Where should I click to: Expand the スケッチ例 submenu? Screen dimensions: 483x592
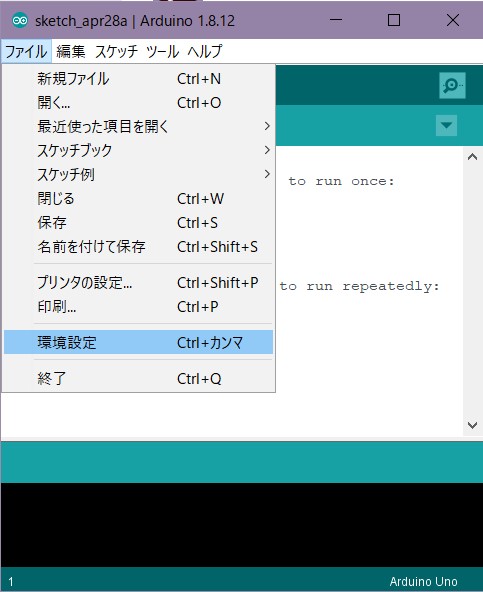pyautogui.click(x=138, y=174)
